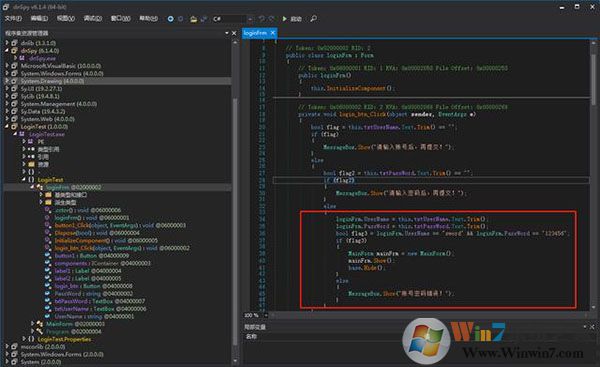The height and width of the screenshot is (367, 600).
Task: Expand the PE node under LoginTest.exe
Action: (x=24, y=142)
